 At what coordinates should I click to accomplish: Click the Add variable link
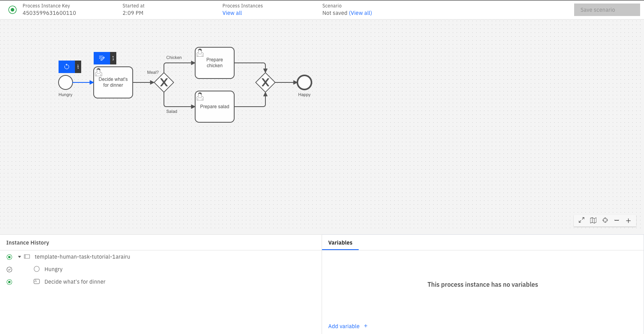coord(344,326)
